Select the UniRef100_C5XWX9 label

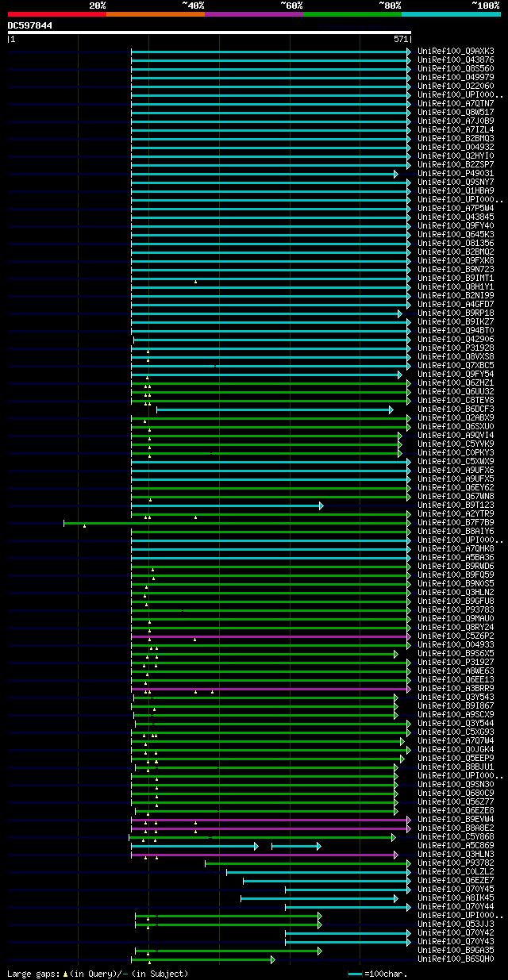click(456, 461)
